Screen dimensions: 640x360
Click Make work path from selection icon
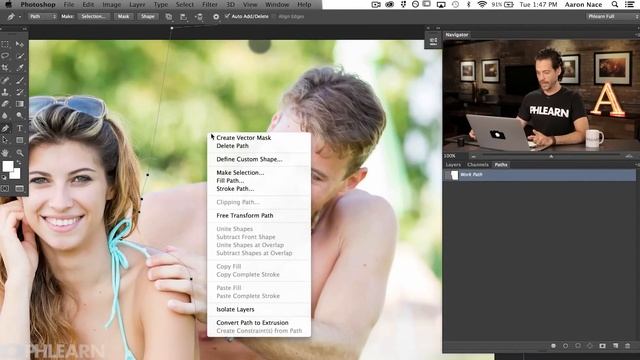point(590,346)
